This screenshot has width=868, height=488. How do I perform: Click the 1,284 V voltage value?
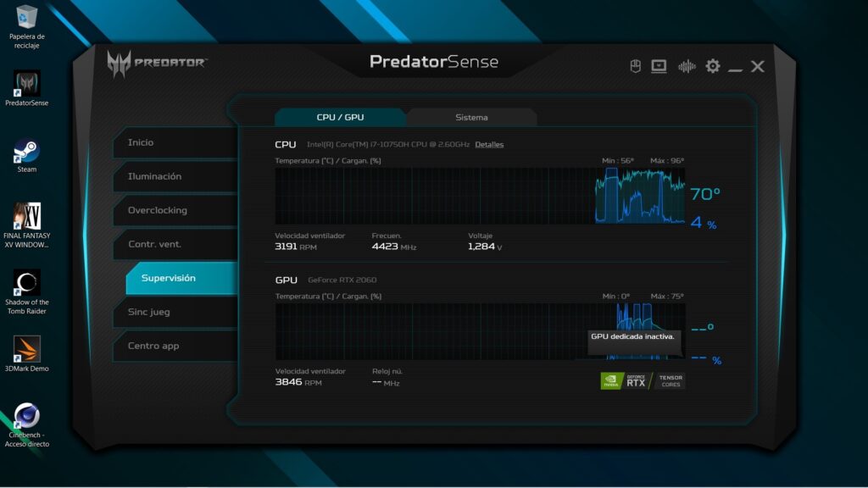point(485,247)
